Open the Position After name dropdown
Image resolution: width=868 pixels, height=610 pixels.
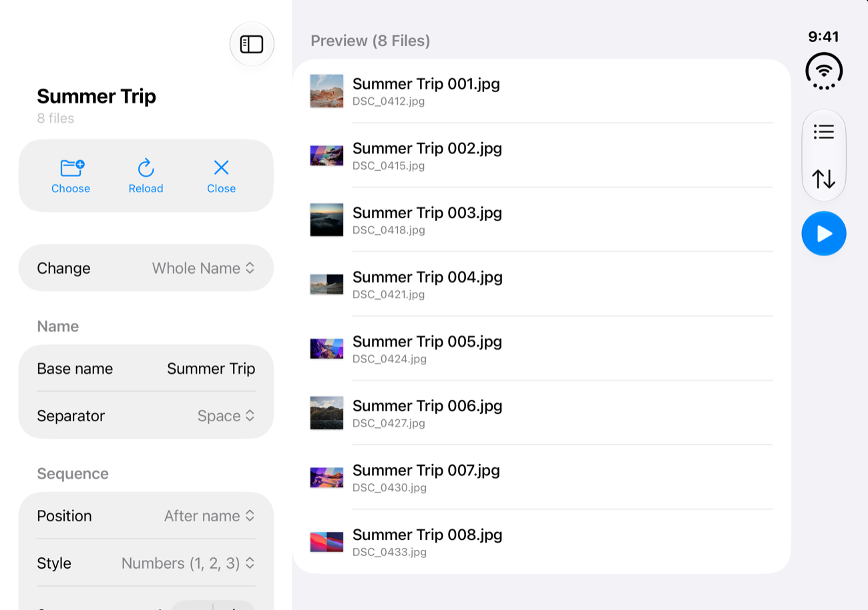(x=146, y=516)
